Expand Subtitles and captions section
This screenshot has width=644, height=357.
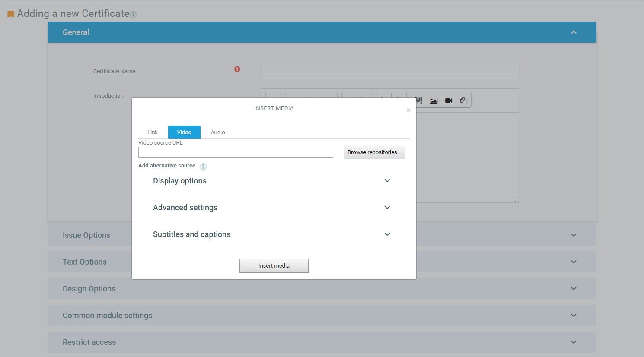pyautogui.click(x=387, y=234)
